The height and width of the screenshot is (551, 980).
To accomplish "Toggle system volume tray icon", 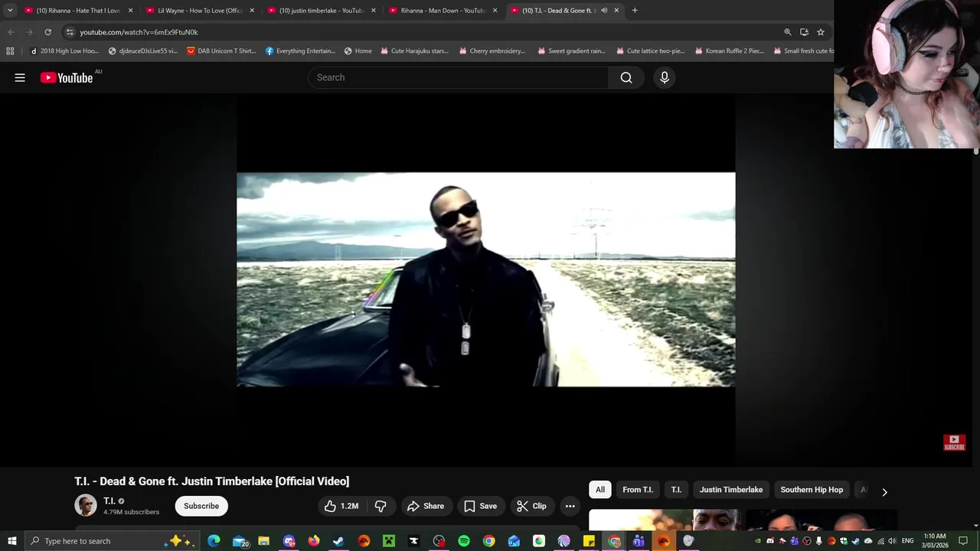I will pos(892,541).
